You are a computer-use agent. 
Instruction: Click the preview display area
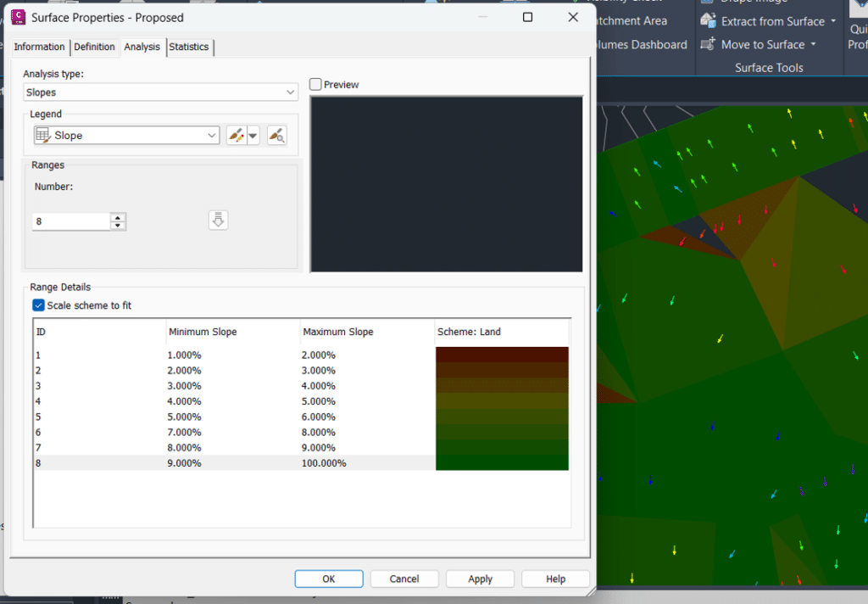click(446, 184)
